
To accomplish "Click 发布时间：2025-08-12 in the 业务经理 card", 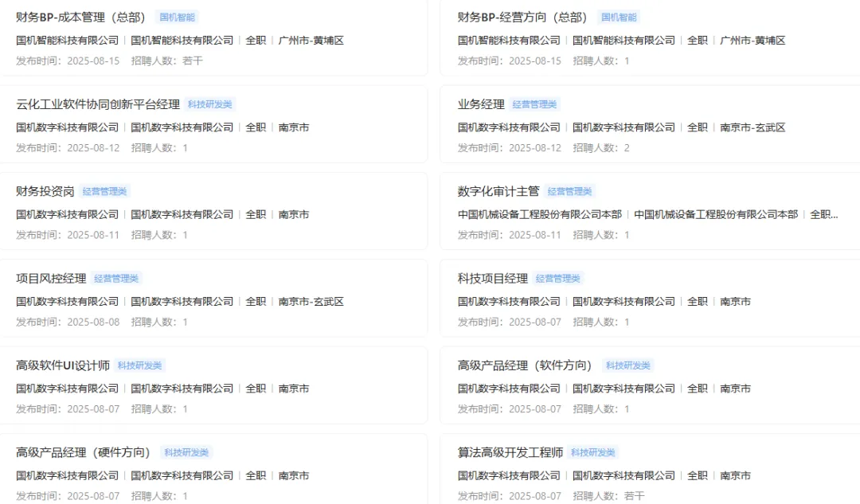I will point(510,148).
